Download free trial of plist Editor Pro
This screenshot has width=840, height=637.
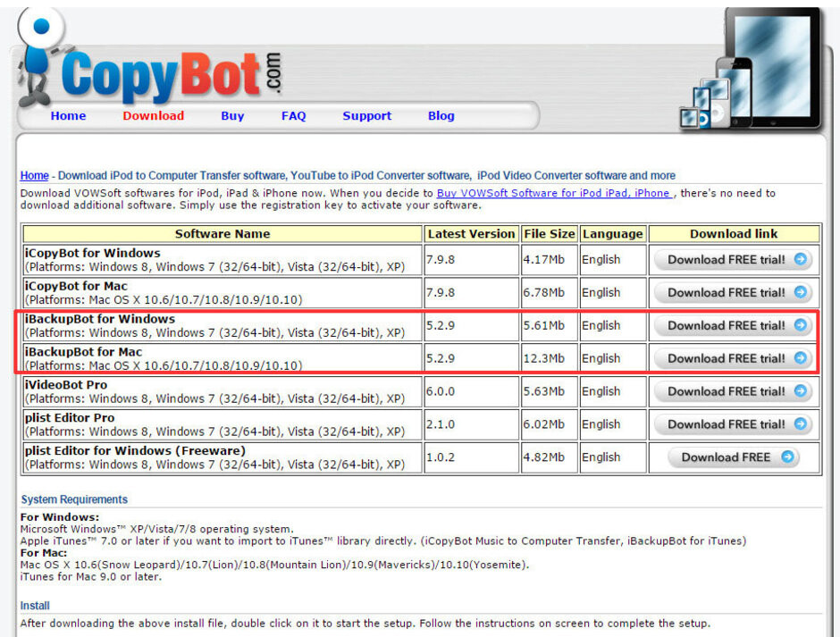click(734, 424)
